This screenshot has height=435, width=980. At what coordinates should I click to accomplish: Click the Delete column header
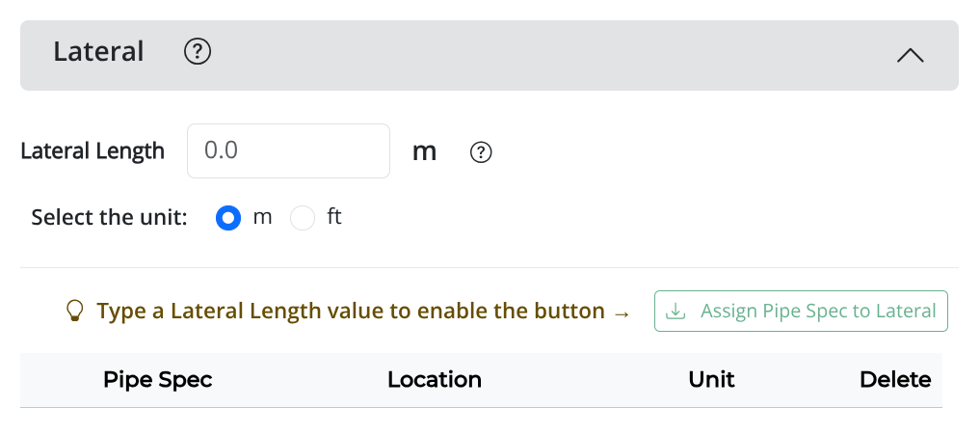[x=895, y=379]
